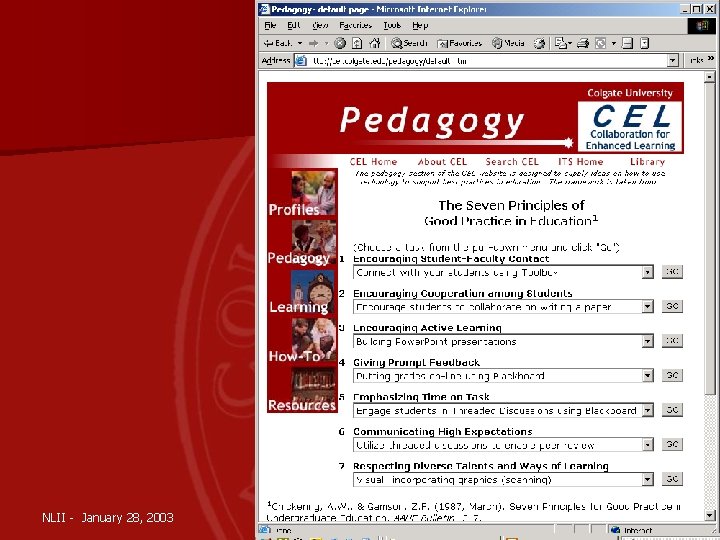Image resolution: width=720 pixels, height=540 pixels.
Task: Click Go for Time on Task
Action: (672, 410)
